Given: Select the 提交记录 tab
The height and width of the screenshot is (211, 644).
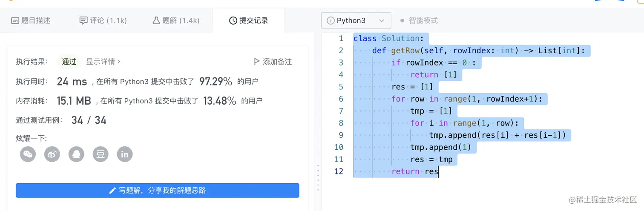Looking at the screenshot, I should [x=249, y=20].
